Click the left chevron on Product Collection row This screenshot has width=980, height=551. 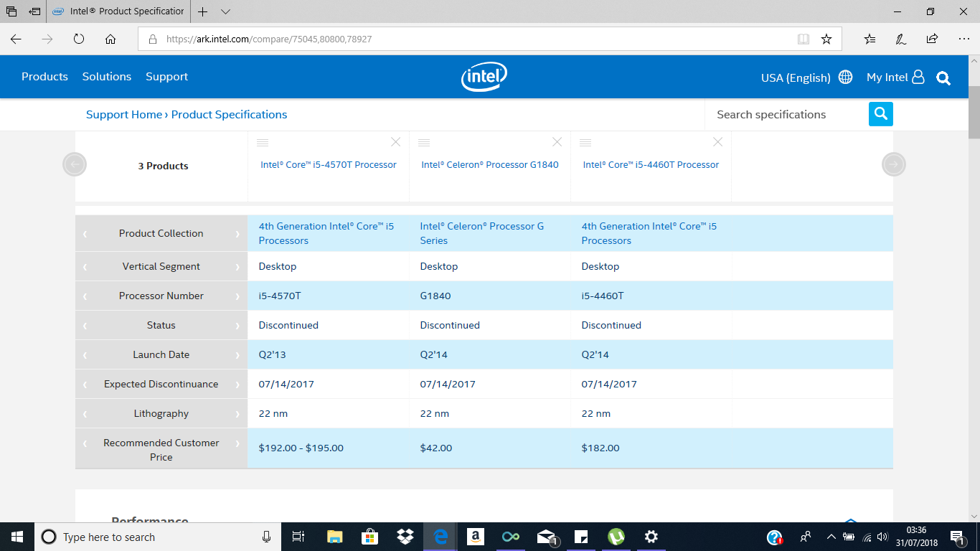point(85,234)
